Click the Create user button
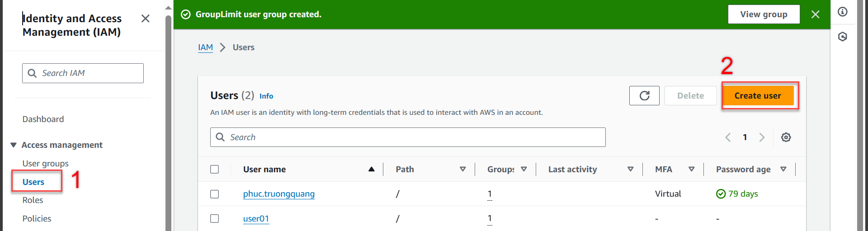The image size is (868, 231). tap(758, 95)
